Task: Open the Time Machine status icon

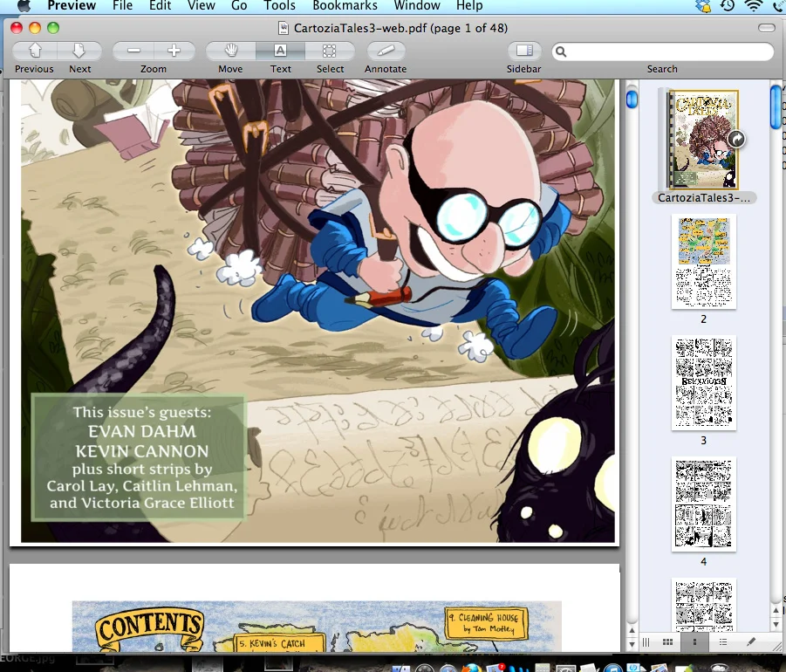Action: pyautogui.click(x=728, y=5)
